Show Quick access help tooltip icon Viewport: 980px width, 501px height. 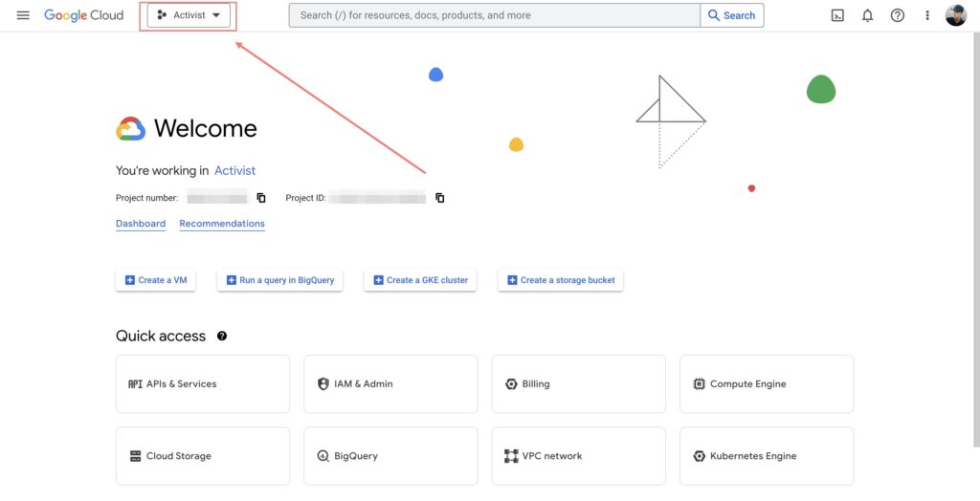(222, 337)
